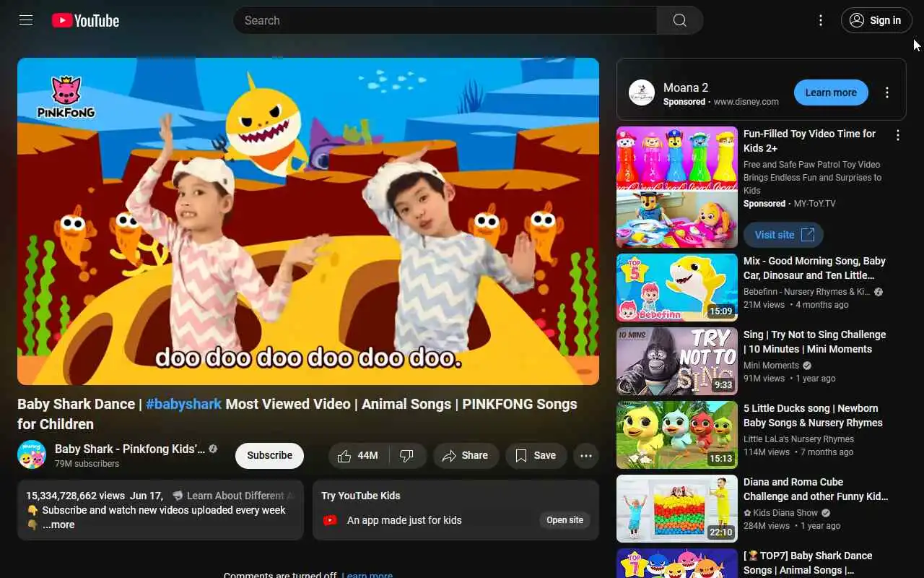Screen dimensions: 924x578
Task: Open Diana and Roma Cube Challenge thumbnail
Action: pyautogui.click(x=677, y=509)
